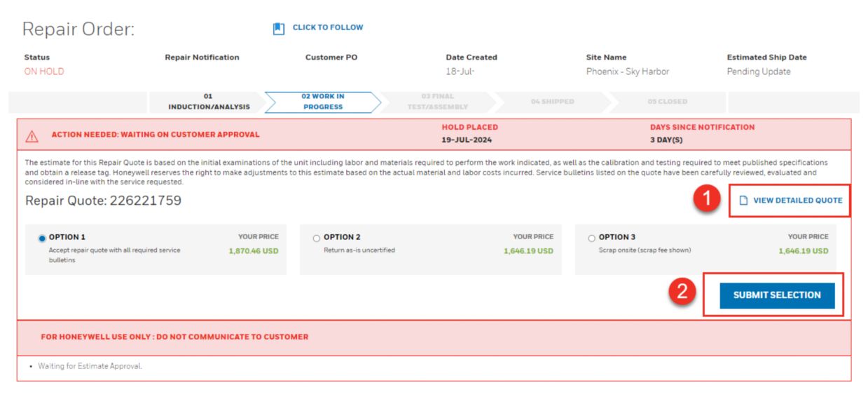Click the Return as-is uncertified description

pyautogui.click(x=359, y=250)
